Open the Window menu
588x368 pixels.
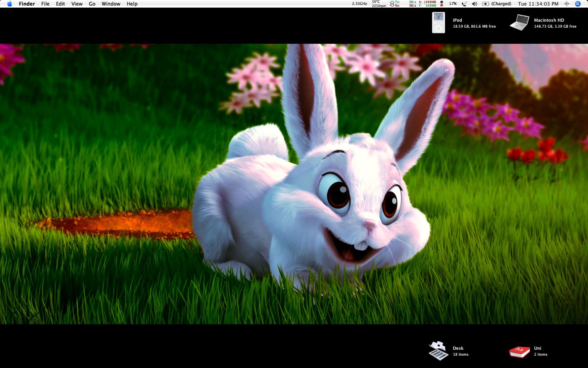[111, 4]
